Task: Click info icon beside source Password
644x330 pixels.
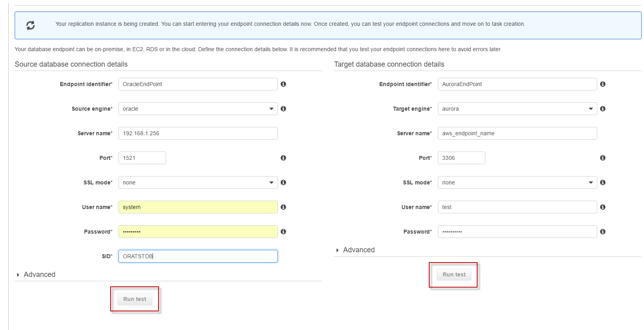Action: [283, 232]
